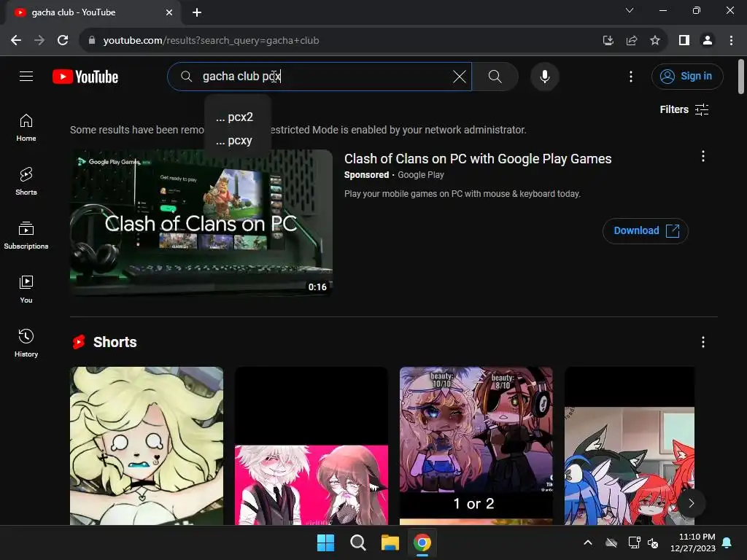The width and height of the screenshot is (747, 560).
Task: Open YouTube settings three-dot menu near Sign in
Action: pyautogui.click(x=631, y=76)
